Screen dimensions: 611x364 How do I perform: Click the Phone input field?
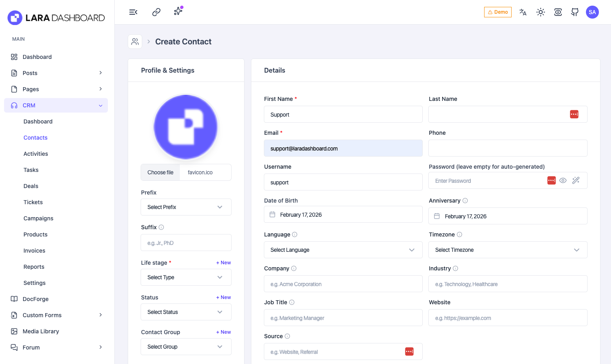coord(508,148)
